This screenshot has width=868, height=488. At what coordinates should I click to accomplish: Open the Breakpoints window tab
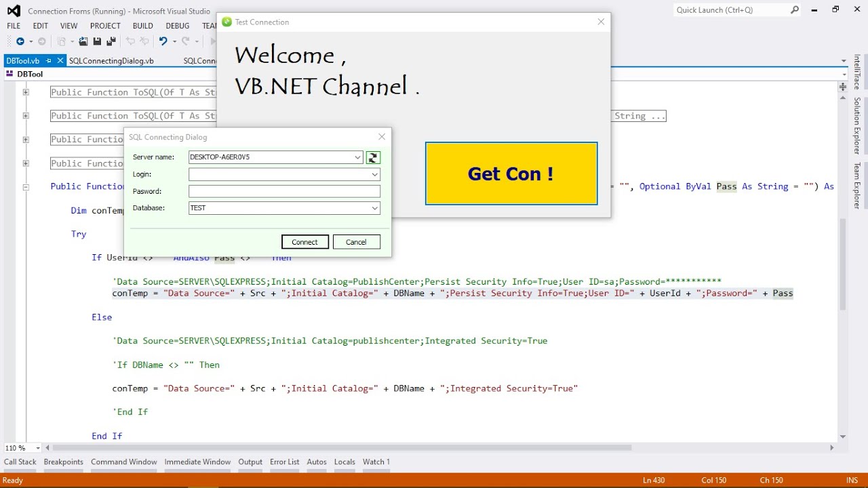64,462
